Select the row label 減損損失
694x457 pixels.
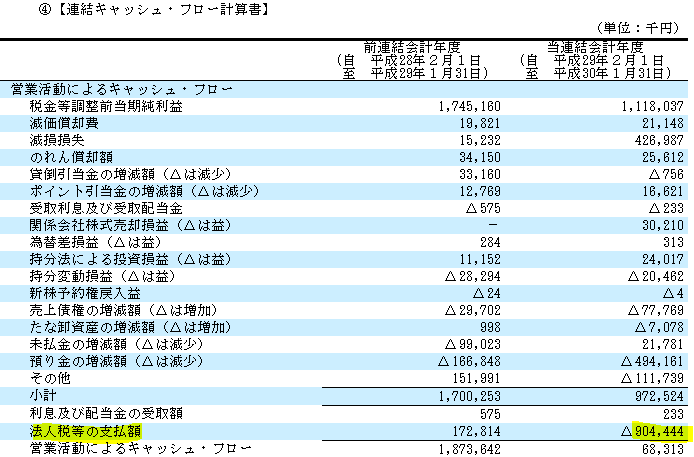click(57, 140)
